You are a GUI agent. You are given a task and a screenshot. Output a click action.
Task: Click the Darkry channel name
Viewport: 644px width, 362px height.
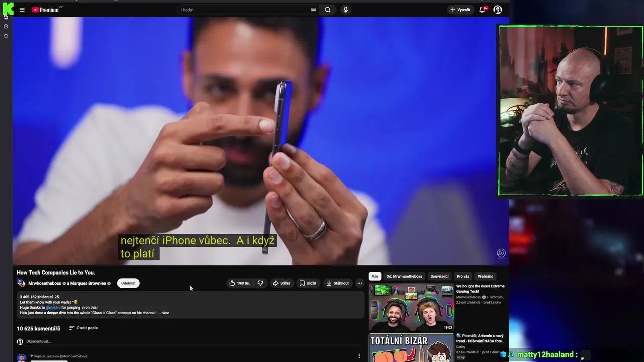coord(461,347)
